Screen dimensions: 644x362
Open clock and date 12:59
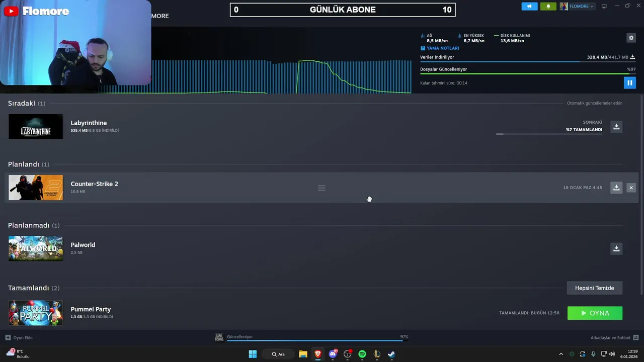[x=629, y=354]
